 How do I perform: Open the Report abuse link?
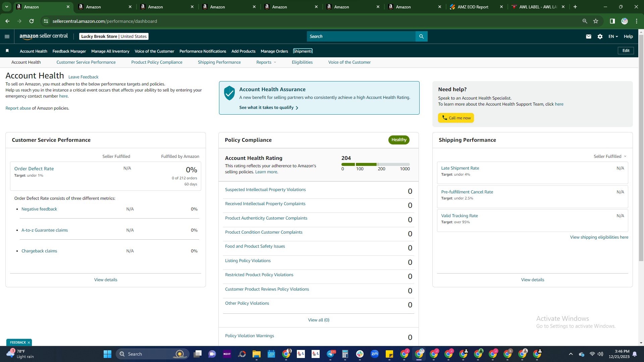(18, 108)
